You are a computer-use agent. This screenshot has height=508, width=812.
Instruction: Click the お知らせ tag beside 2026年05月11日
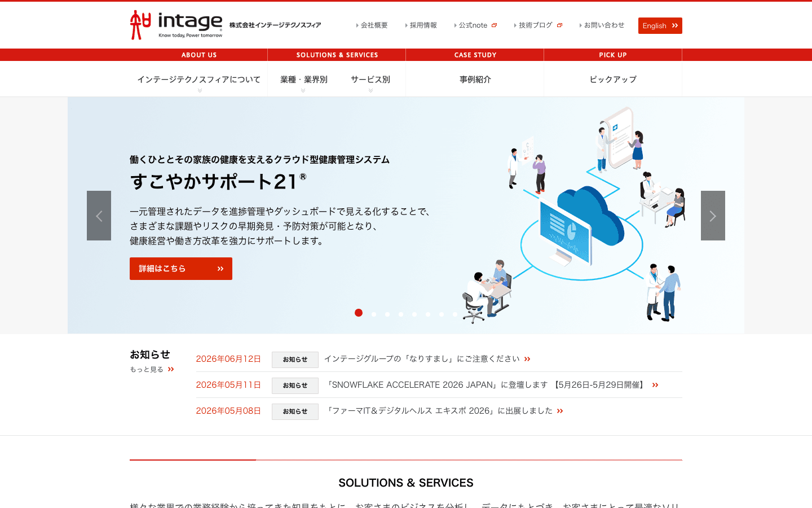[295, 386]
